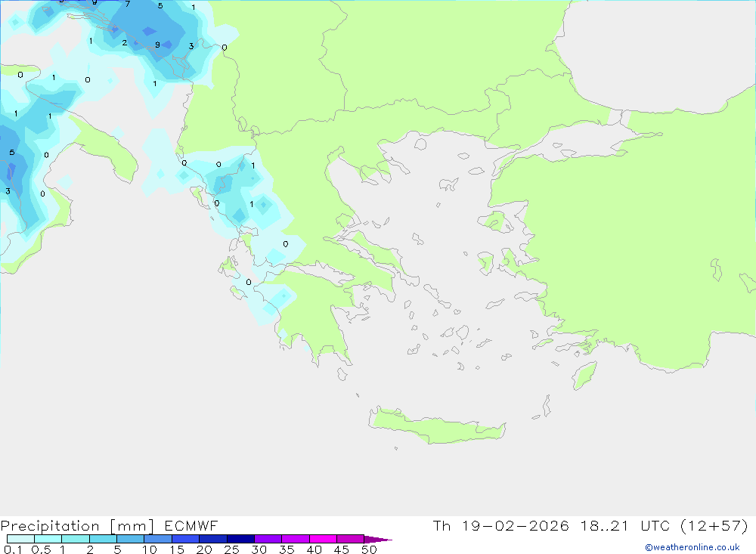This screenshot has width=756, height=554.
Task: Click the 35–40 mm violet legend swatch
Action: coord(295,539)
